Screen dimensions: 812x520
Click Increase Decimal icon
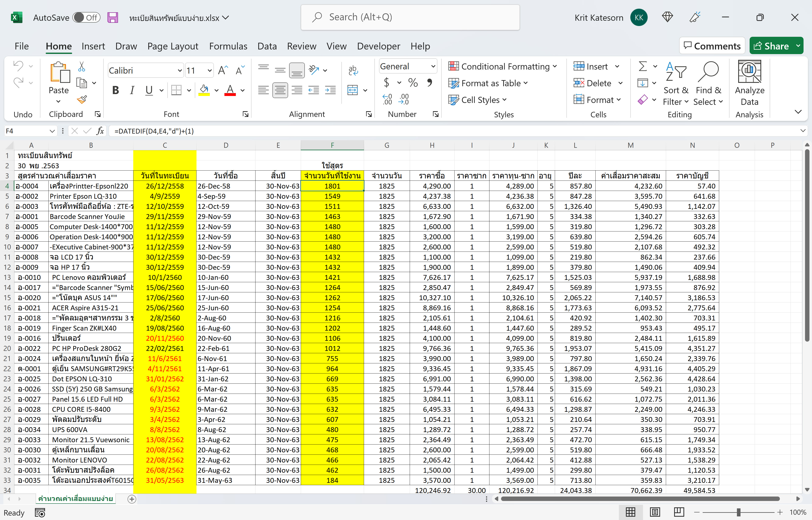click(x=387, y=99)
